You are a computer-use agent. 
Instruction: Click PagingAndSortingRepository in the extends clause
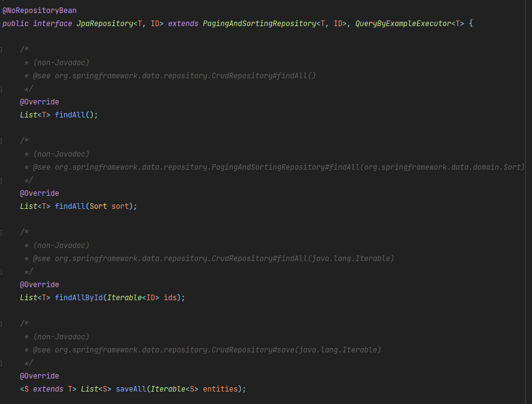pos(259,24)
